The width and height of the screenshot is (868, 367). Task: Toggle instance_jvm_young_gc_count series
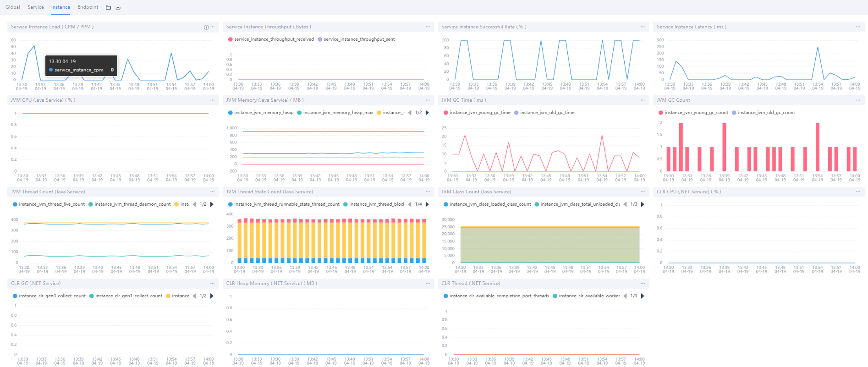point(693,113)
